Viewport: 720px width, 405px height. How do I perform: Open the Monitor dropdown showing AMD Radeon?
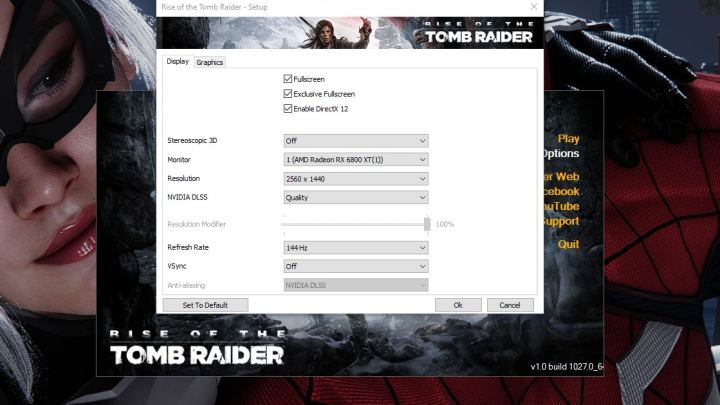point(356,159)
